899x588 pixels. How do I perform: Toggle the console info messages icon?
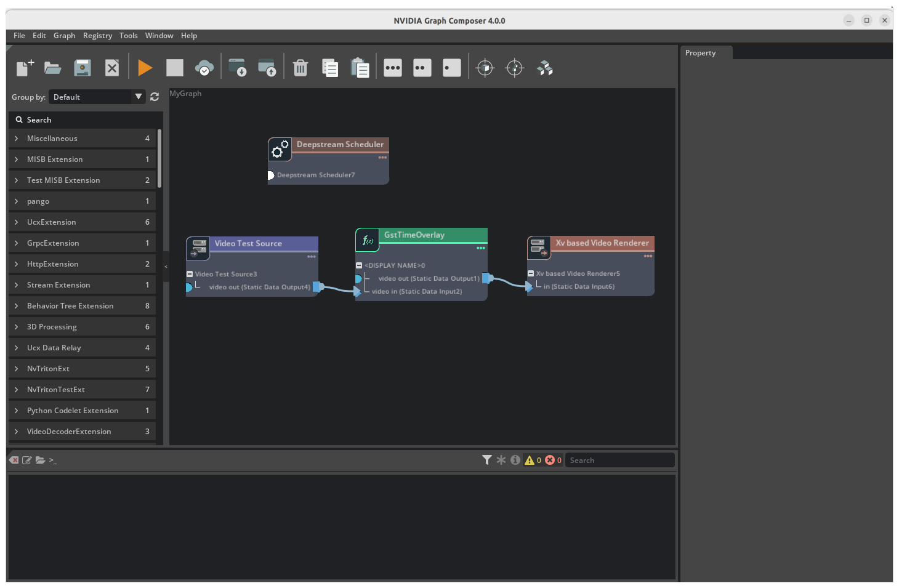[x=515, y=460]
